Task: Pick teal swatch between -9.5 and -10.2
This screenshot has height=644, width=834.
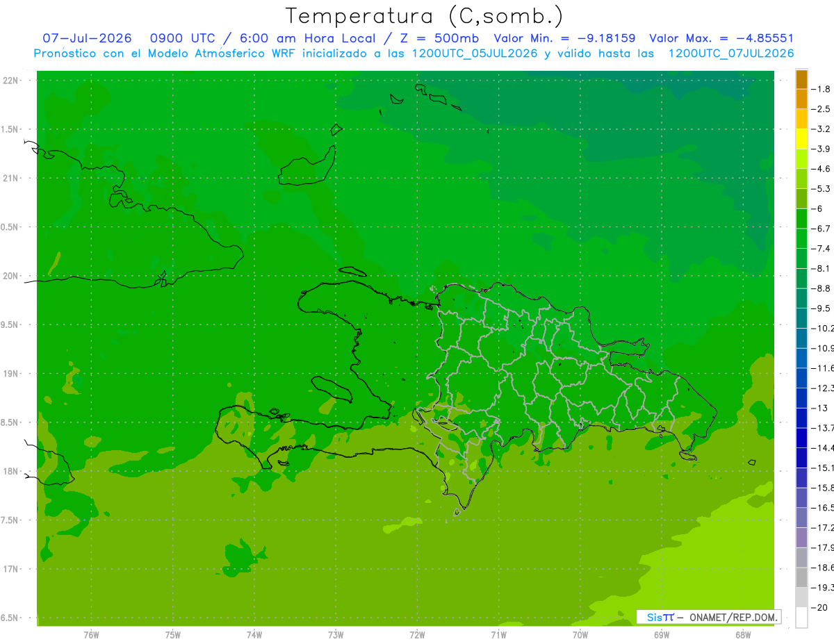Action: click(x=801, y=318)
